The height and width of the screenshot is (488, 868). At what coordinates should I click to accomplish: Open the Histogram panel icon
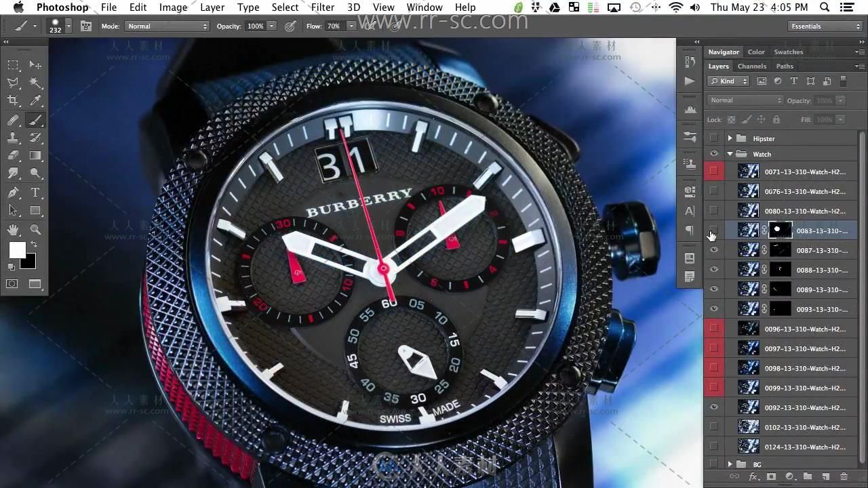(690, 108)
